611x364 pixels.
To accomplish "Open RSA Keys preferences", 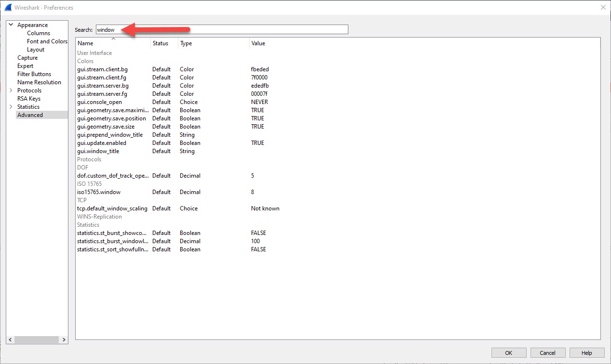I will (x=29, y=99).
